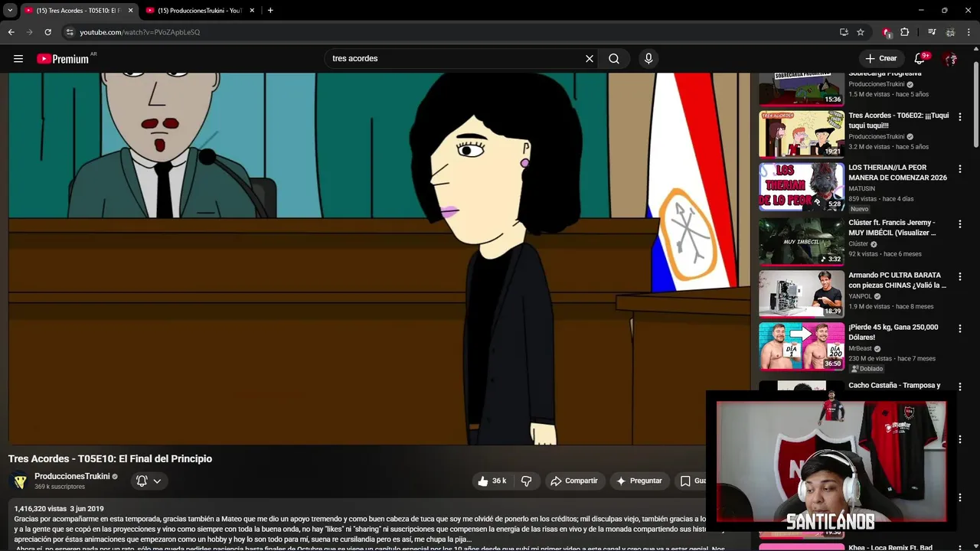The width and height of the screenshot is (980, 551).
Task: Like the video with the thumbs-up 36 k button
Action: pyautogui.click(x=492, y=481)
